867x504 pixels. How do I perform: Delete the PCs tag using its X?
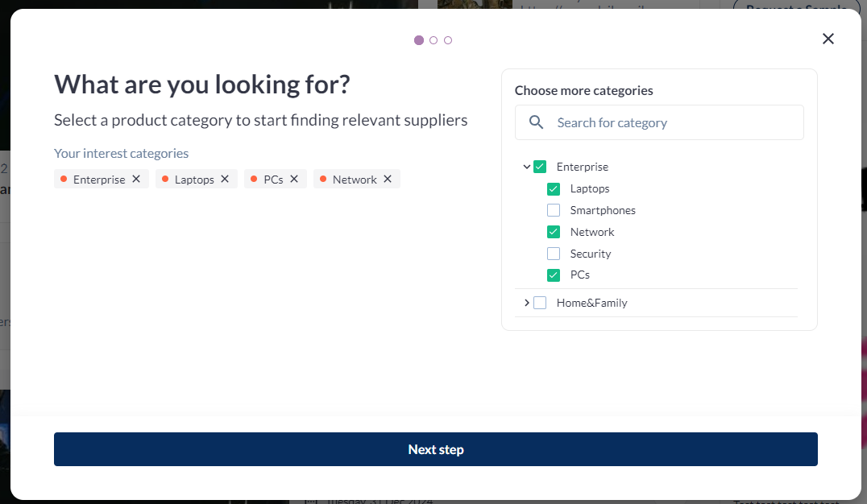point(294,179)
